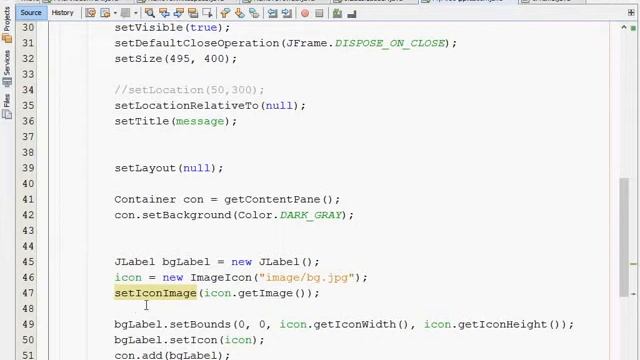Go to Previous Bookmark icon
640x360 pixels.
click(x=225, y=13)
